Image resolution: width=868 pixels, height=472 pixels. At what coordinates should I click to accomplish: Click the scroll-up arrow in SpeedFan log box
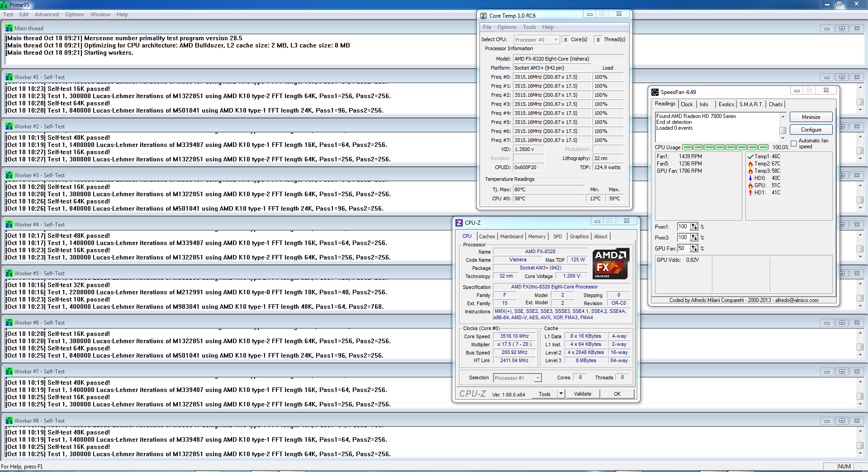(x=783, y=116)
